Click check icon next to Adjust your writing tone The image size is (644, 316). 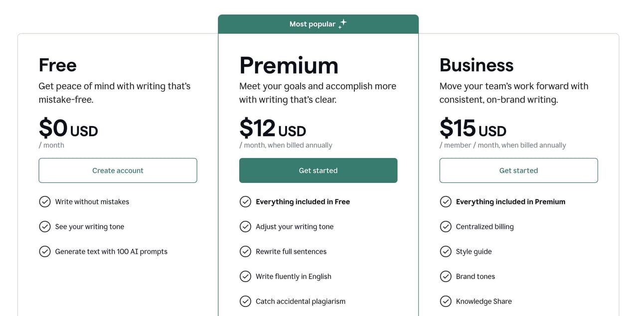tap(245, 226)
